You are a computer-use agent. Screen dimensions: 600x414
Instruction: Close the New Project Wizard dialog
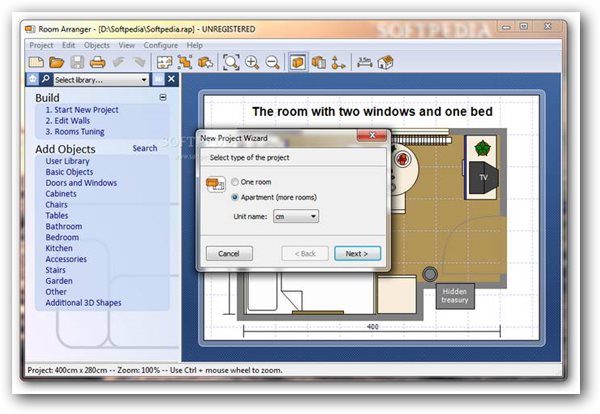pyautogui.click(x=372, y=135)
